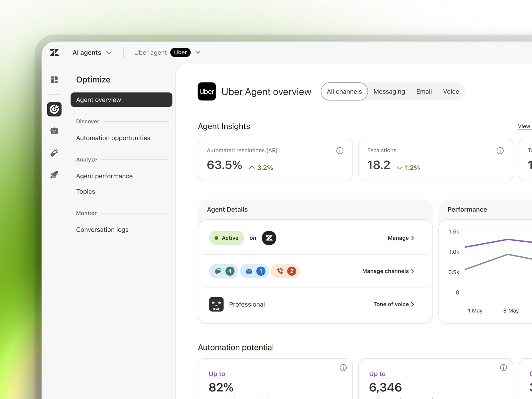The width and height of the screenshot is (532, 399).
Task: Switch to the Email tab
Action: point(424,91)
